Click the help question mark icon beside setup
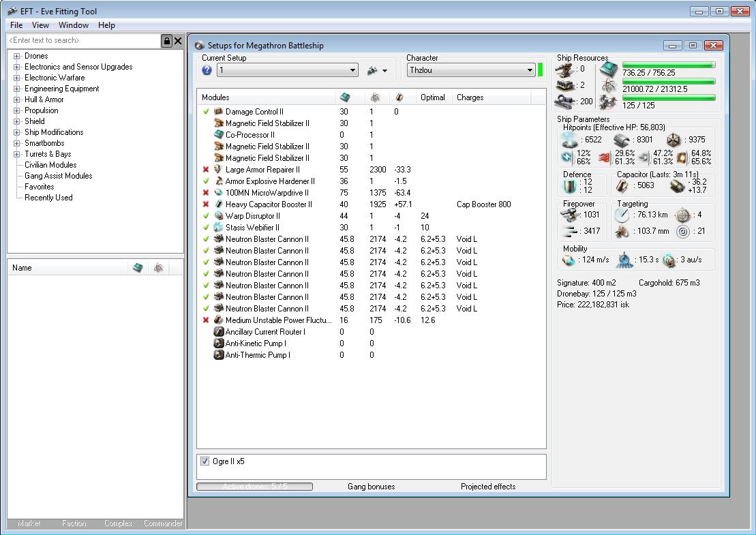 click(x=207, y=70)
